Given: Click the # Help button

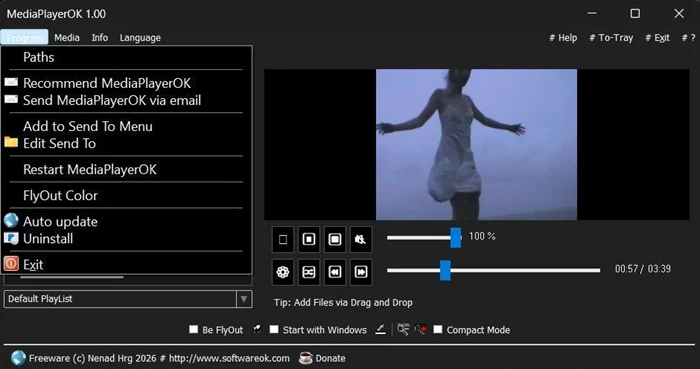Looking at the screenshot, I should [563, 38].
